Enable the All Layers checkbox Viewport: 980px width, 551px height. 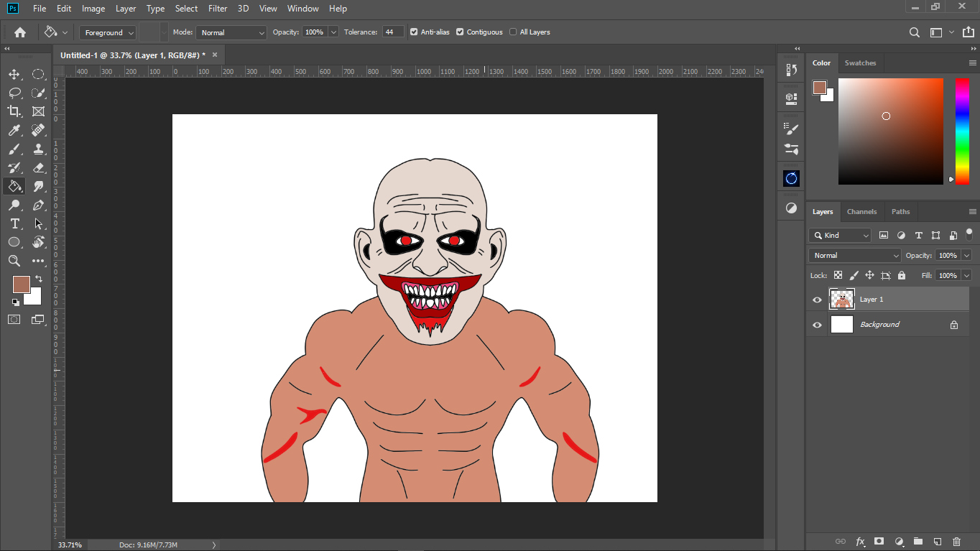tap(513, 32)
